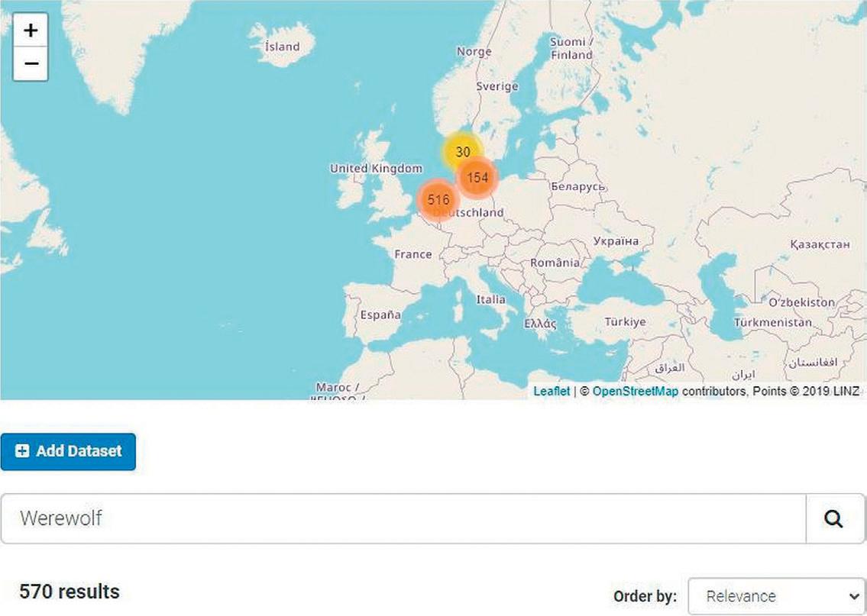Click the España label on the map
Screen dimensions: 867x616
(380, 315)
